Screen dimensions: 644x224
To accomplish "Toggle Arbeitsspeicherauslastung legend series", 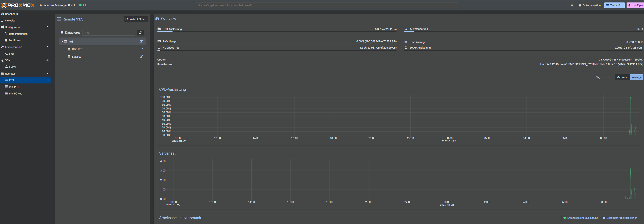I will tap(580, 218).
